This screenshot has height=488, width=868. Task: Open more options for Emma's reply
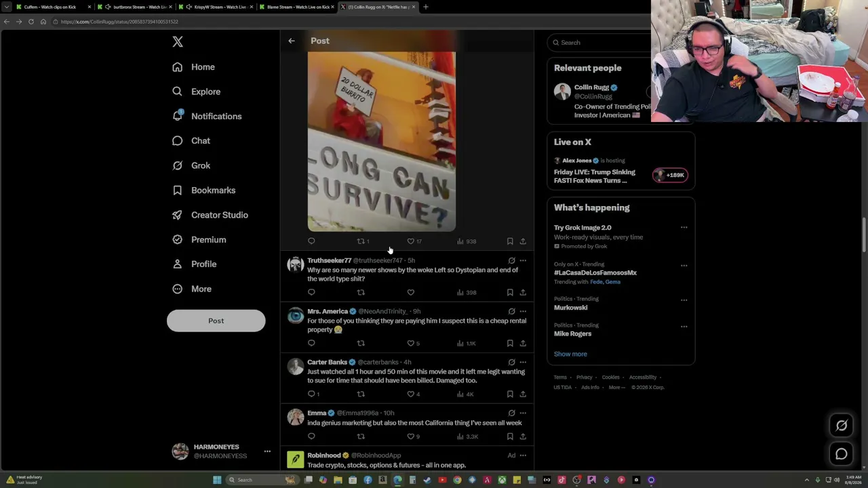pyautogui.click(x=523, y=413)
